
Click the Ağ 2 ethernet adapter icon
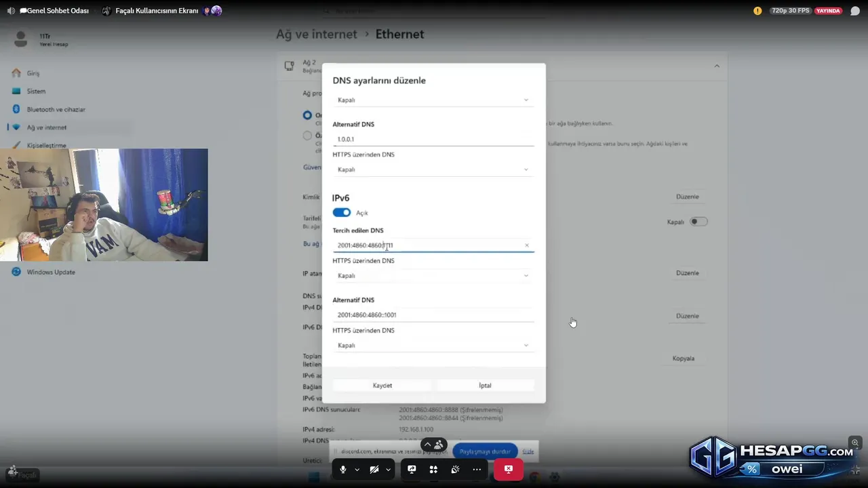290,66
